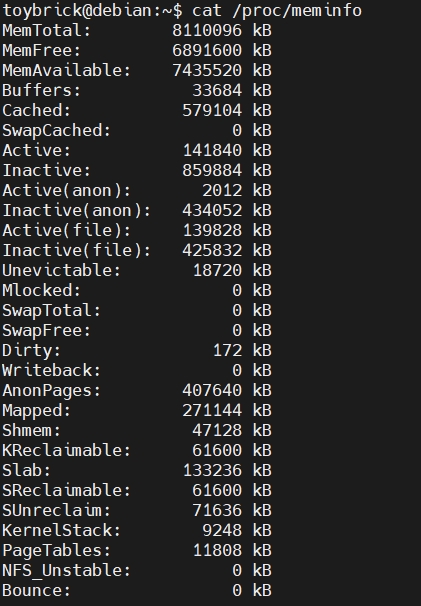Click the NFS_Unstable label
The width and height of the screenshot is (421, 606).
click(x=67, y=571)
